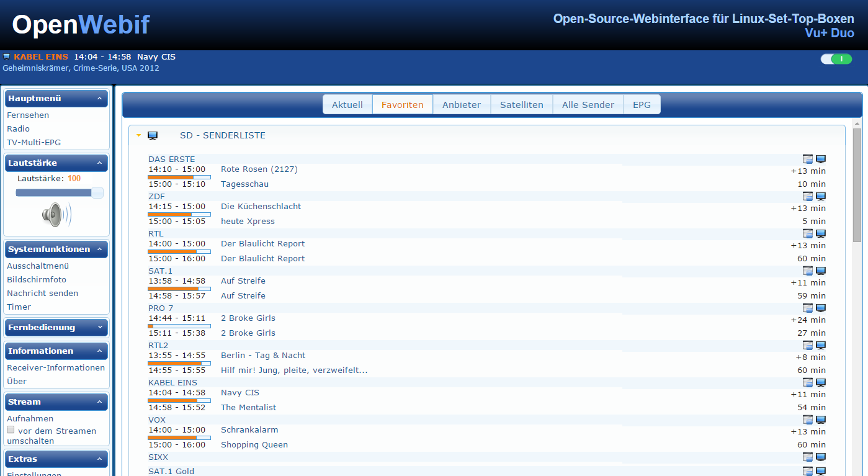Zap to channel SIXX
The height and width of the screenshot is (476, 868).
(x=158, y=457)
